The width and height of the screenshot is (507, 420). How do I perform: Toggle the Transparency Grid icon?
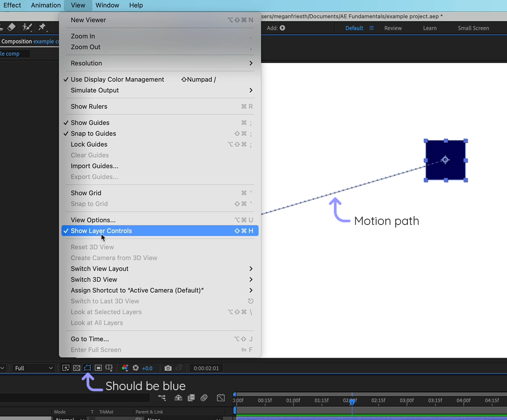click(76, 368)
